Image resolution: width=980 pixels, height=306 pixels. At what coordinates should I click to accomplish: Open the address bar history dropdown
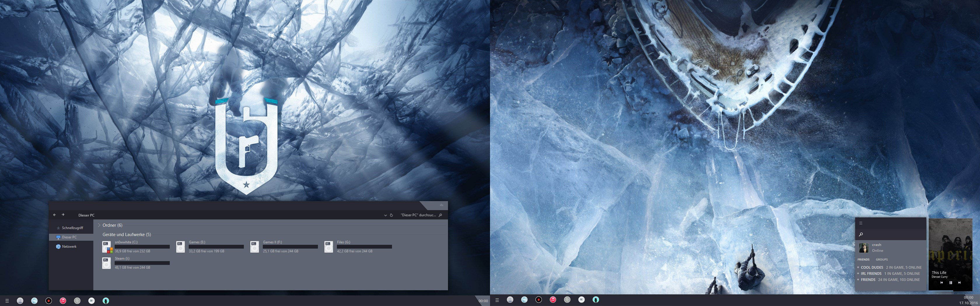click(385, 215)
